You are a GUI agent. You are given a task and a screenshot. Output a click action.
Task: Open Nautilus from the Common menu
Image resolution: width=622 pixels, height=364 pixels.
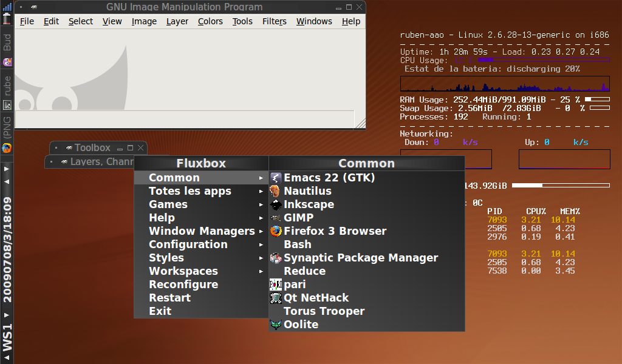[x=366, y=191]
